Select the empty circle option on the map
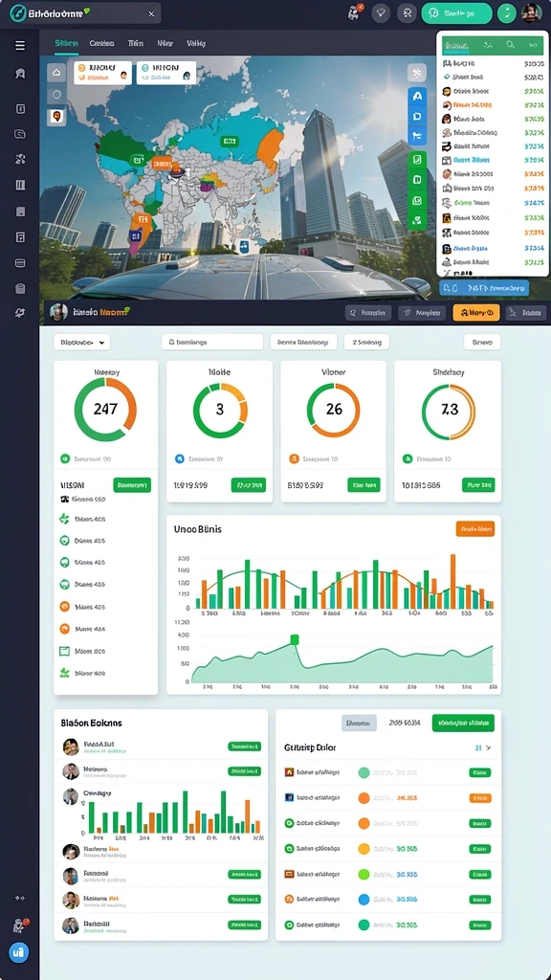Screen dimensions: 551x980 56,95
